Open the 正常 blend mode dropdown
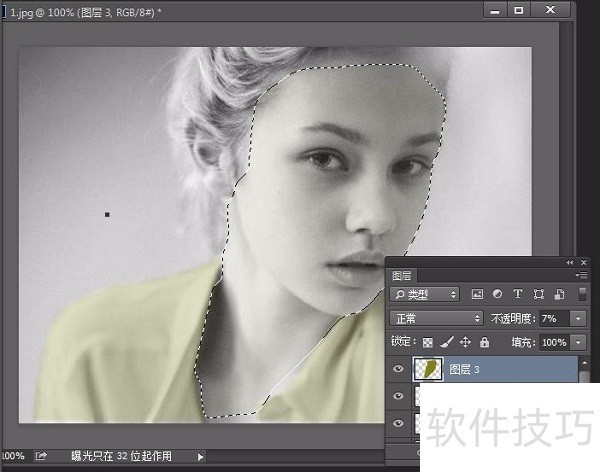The width and height of the screenshot is (600, 472). 437,319
